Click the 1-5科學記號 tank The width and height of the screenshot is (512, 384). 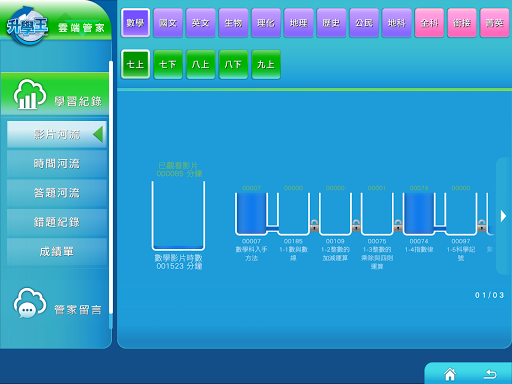coord(461,214)
